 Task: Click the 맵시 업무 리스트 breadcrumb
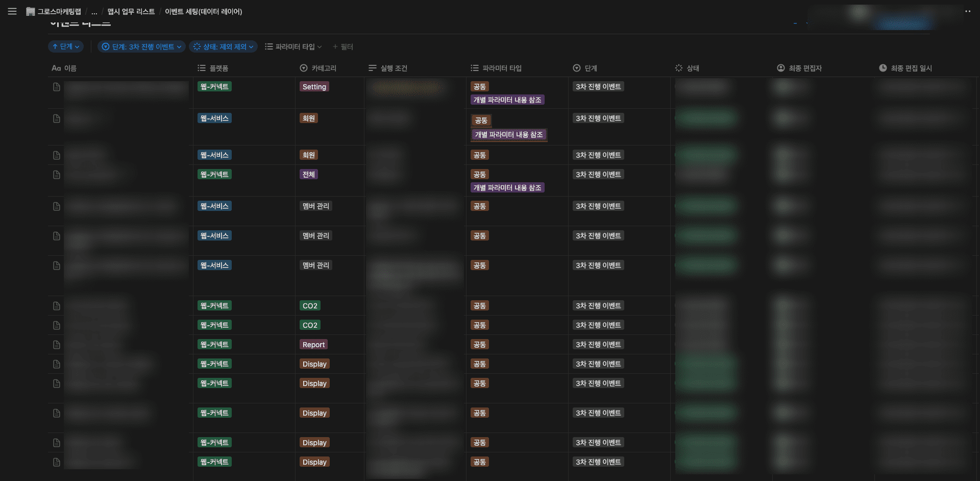pyautogui.click(x=131, y=12)
